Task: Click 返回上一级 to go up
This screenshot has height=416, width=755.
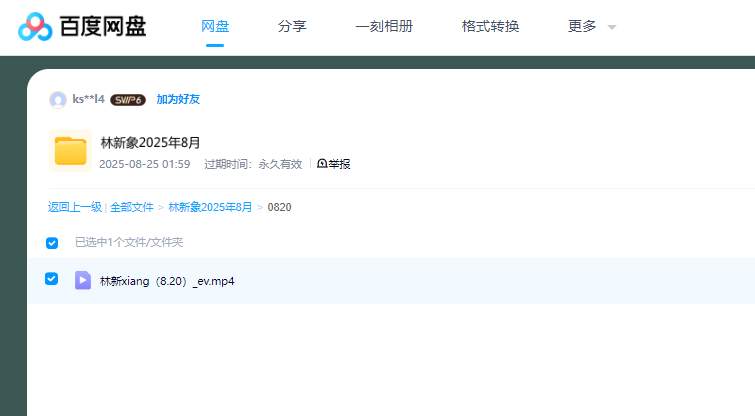Action: 74,207
